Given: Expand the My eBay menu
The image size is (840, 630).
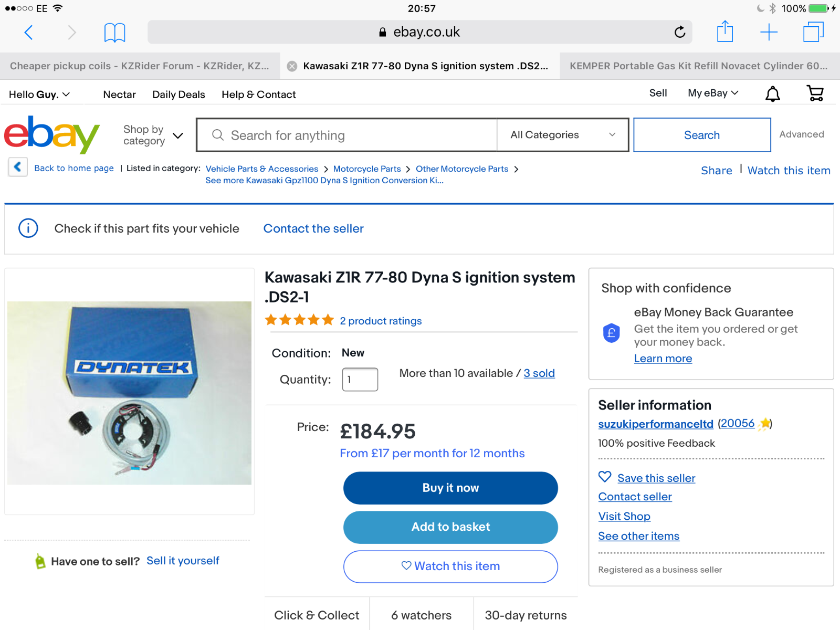Looking at the screenshot, I should 713,93.
